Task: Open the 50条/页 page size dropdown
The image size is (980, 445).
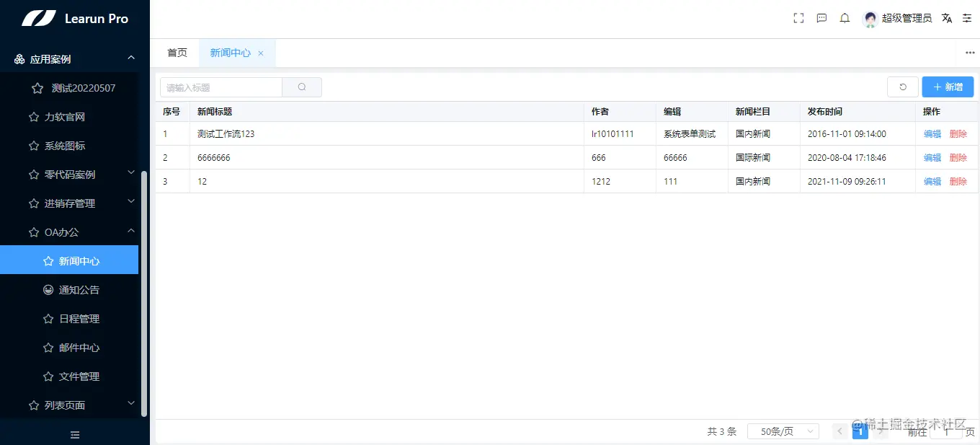Action: (x=783, y=431)
